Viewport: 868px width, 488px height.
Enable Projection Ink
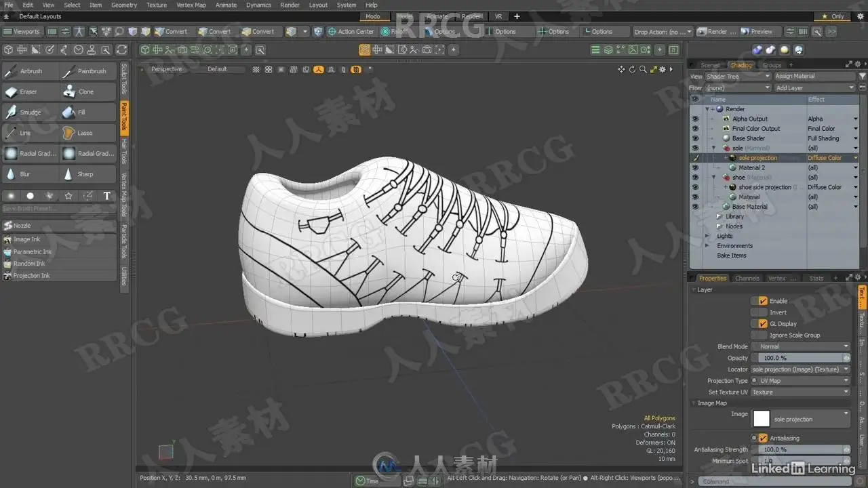click(59, 276)
